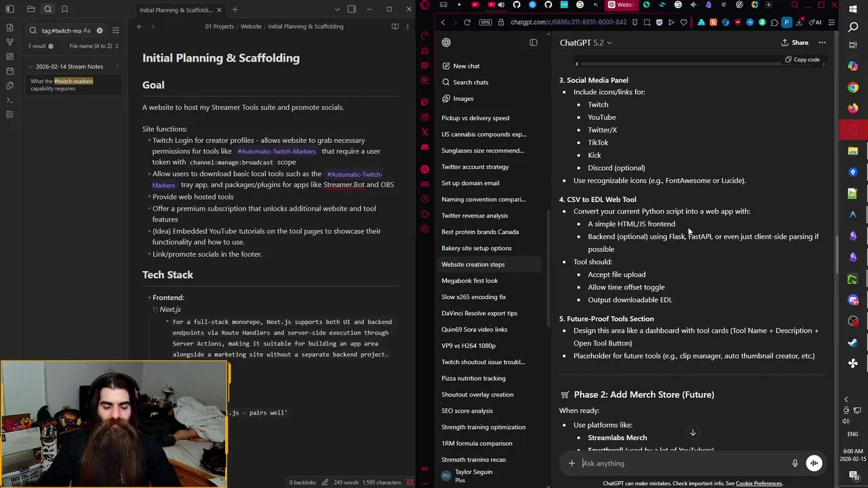Open graph view from Obsidian ribbon
The width and height of the screenshot is (868, 488).
pos(9,43)
